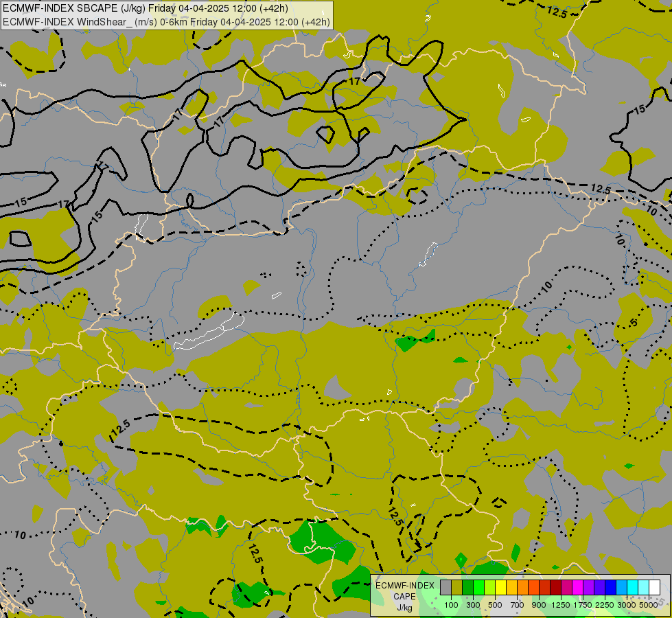Screen dimensions: 672x618
Task: Click the 300 value in legend scale
Action: [473, 605]
